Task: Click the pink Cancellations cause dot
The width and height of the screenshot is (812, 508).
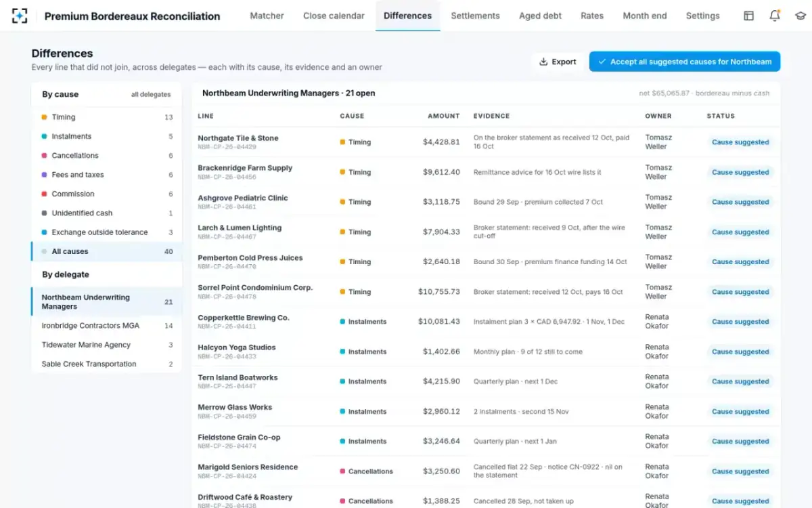Action: (x=44, y=156)
